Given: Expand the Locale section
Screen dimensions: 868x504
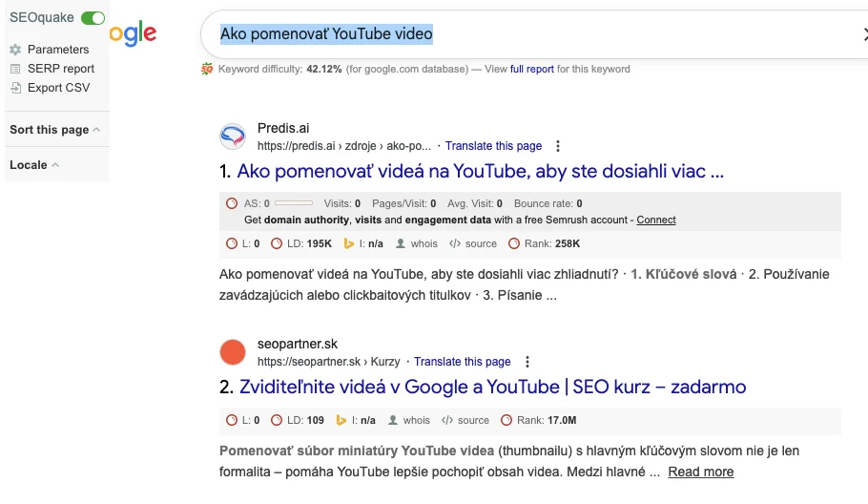Looking at the screenshot, I should point(33,165).
